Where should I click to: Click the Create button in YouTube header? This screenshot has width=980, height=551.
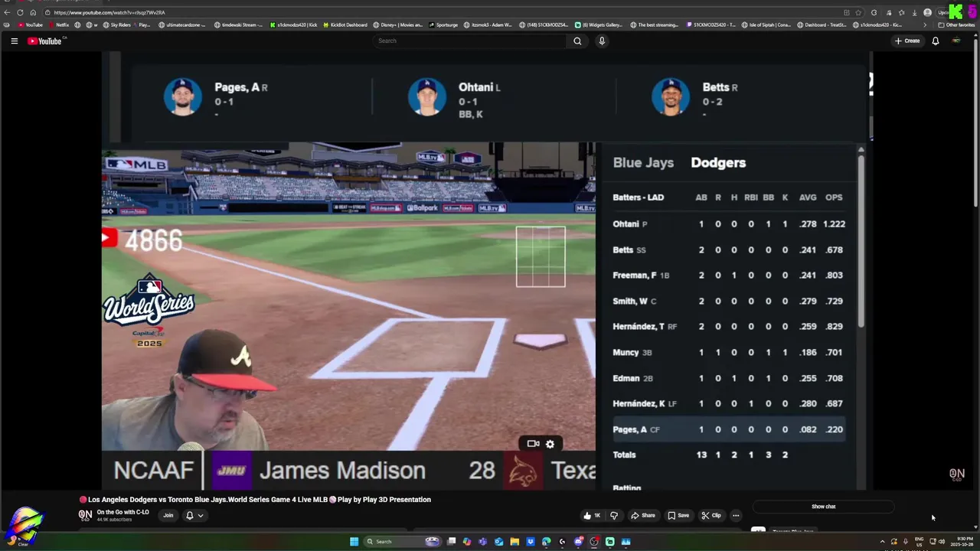907,41
